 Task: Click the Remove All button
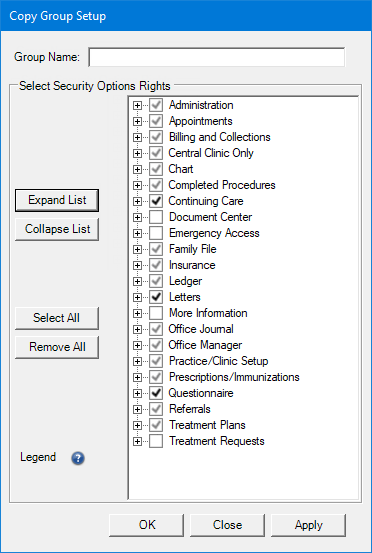(x=57, y=347)
